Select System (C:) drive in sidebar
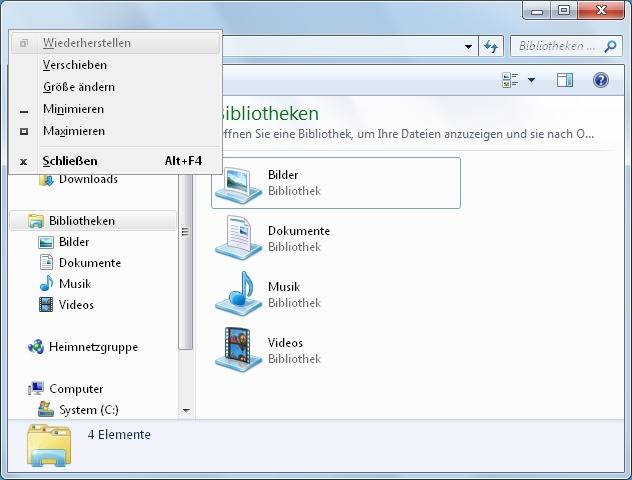 point(89,410)
